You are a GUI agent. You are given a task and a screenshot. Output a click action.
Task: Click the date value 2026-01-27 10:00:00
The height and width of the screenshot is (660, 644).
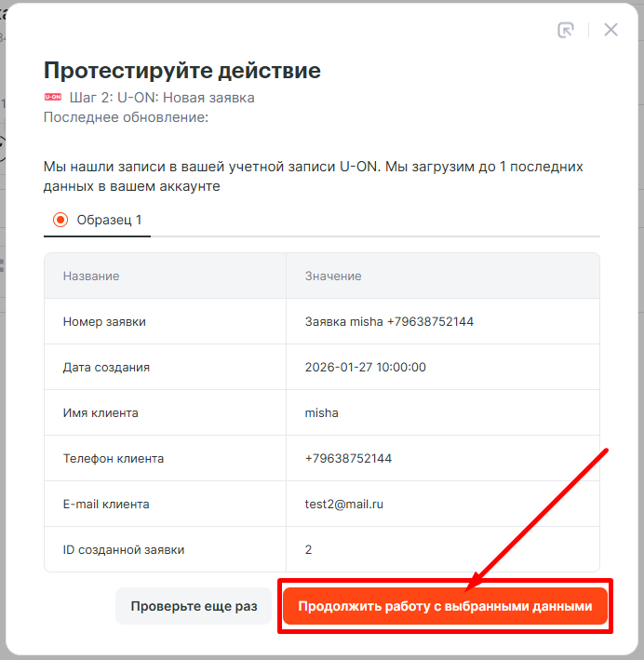tap(365, 367)
